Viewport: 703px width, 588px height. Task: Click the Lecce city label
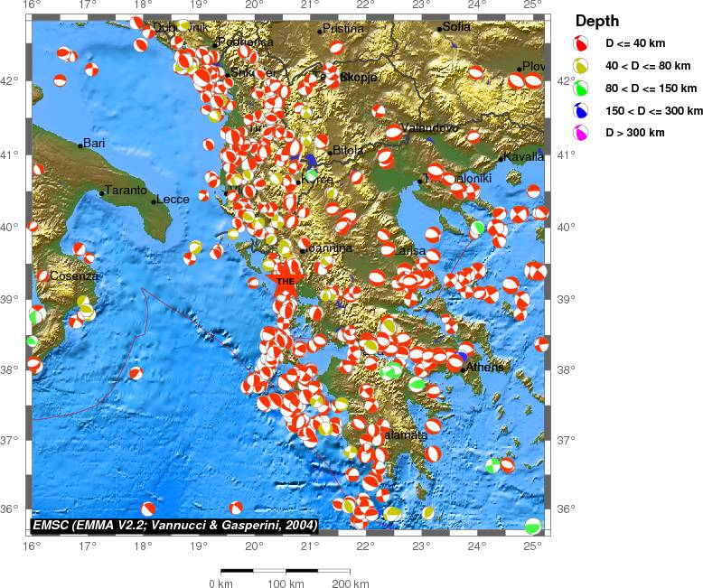click(173, 201)
